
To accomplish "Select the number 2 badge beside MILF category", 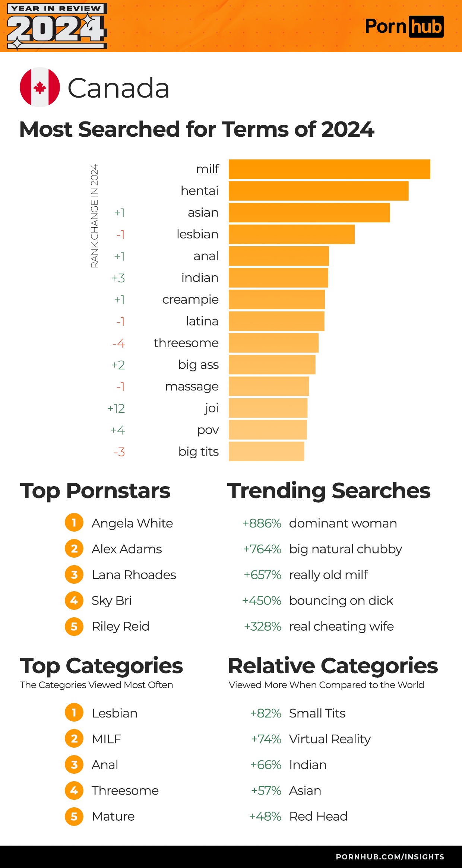I will coord(74,739).
